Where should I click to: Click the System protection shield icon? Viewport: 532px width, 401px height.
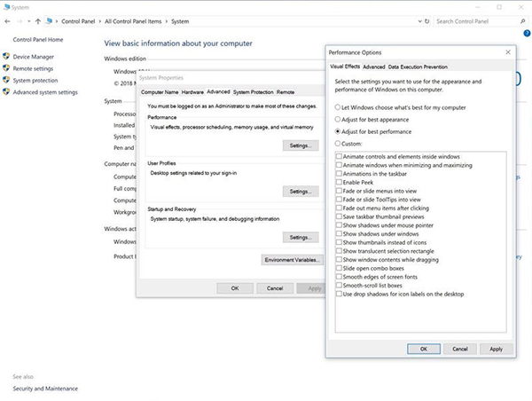point(6,80)
